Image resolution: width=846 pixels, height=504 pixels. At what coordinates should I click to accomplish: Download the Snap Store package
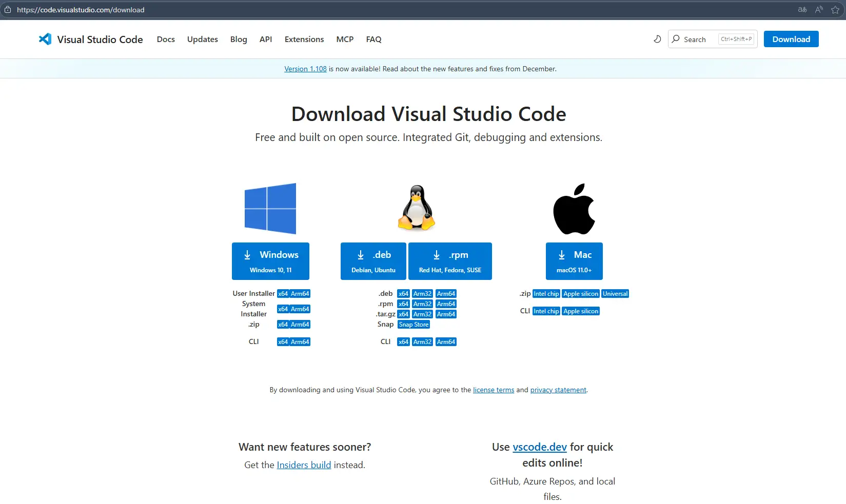[x=414, y=324]
